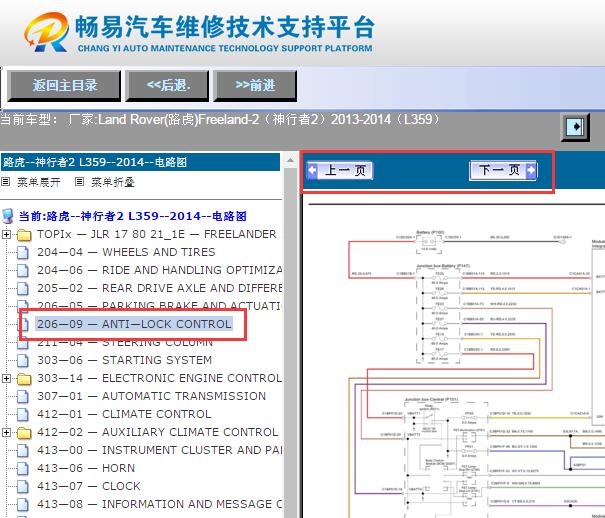The width and height of the screenshot is (605, 518).
Task: Click the computer icon beside 当前:路虎
Action: 8,216
